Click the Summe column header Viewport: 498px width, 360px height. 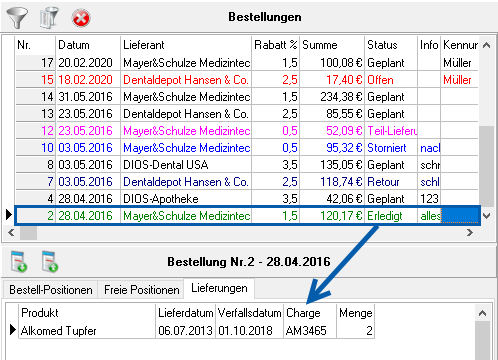(x=332, y=45)
